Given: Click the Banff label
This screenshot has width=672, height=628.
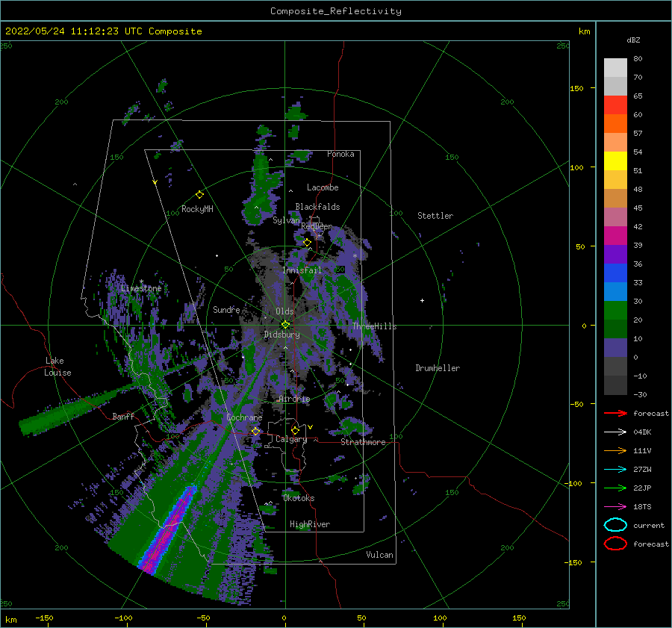Looking at the screenshot, I should tap(123, 416).
